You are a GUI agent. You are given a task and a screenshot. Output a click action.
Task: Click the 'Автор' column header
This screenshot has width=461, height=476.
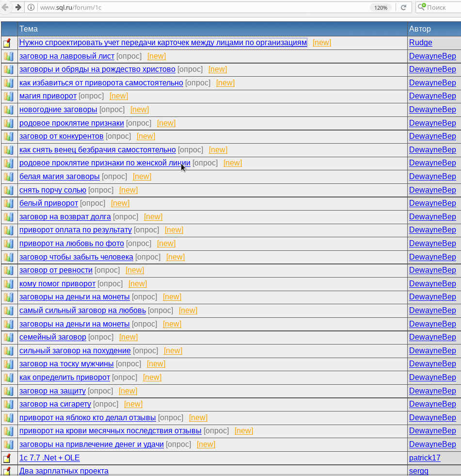[420, 29]
